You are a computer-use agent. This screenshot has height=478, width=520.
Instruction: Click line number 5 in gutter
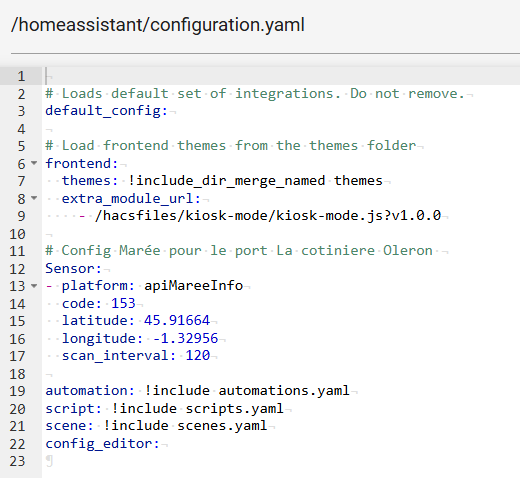coord(21,146)
